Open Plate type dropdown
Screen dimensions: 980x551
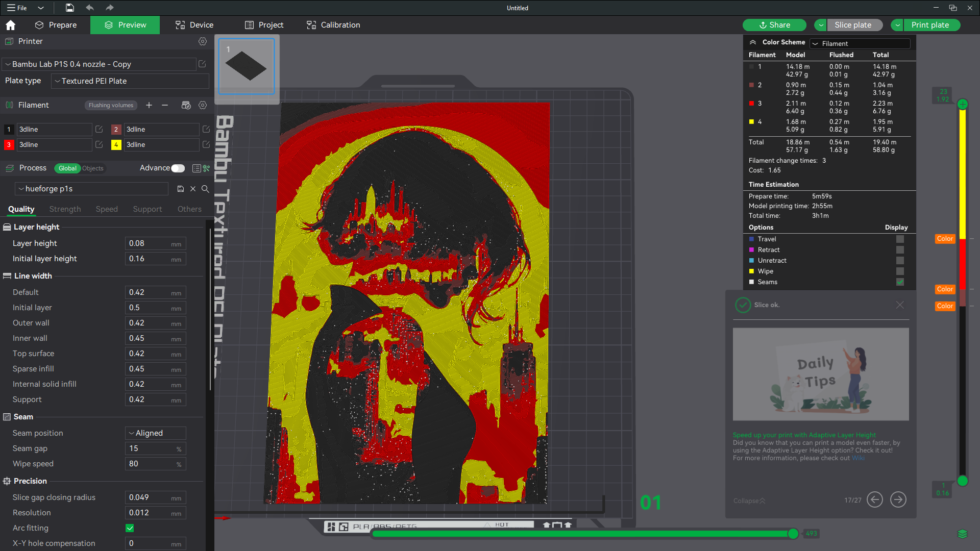pyautogui.click(x=130, y=81)
